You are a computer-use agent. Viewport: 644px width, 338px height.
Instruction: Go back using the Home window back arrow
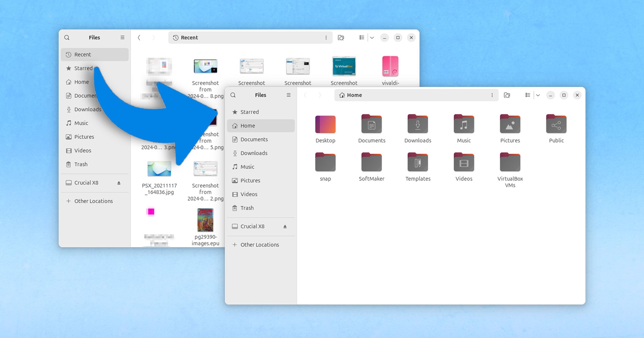coord(305,95)
